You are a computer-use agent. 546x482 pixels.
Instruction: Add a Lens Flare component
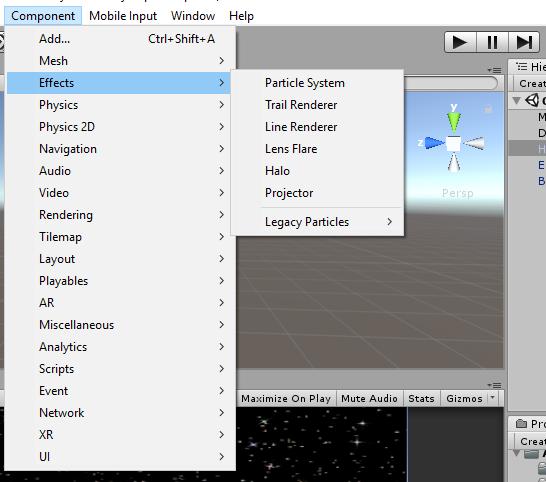click(318, 149)
